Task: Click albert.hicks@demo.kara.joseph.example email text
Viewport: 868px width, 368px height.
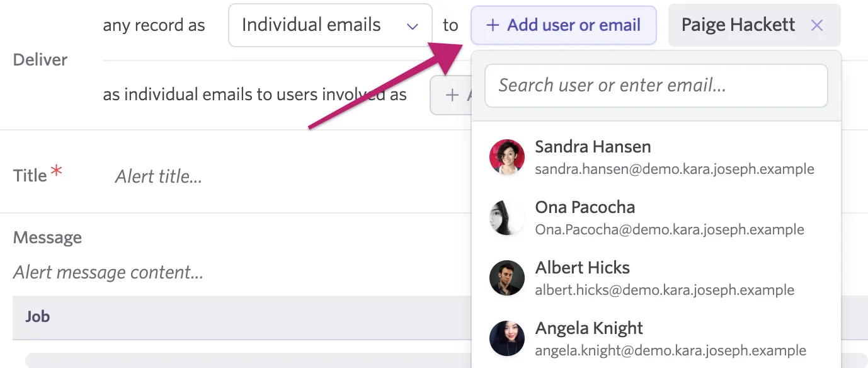Action: point(665,290)
